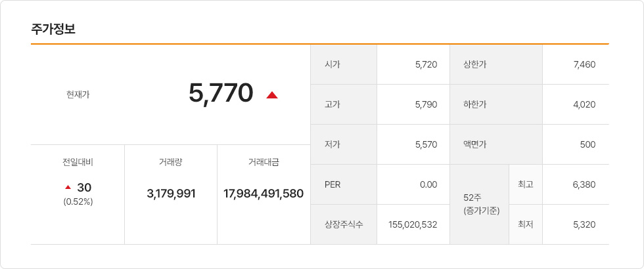Select the 주가정보 heading
Screen dimensions: 644x269
[x=53, y=29]
